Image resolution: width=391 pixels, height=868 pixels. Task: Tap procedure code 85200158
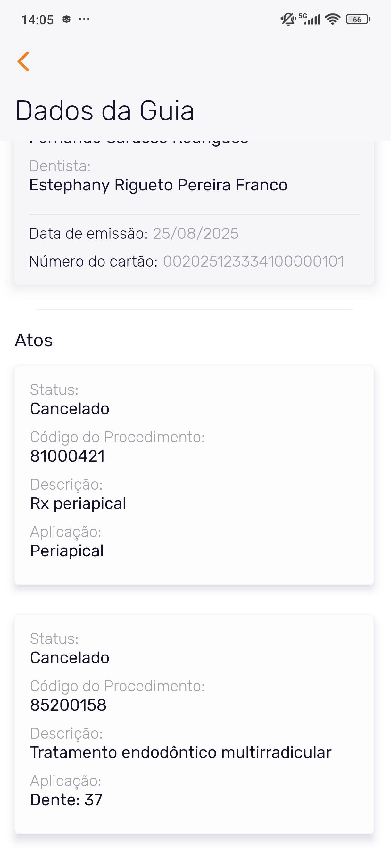pyautogui.click(x=68, y=705)
